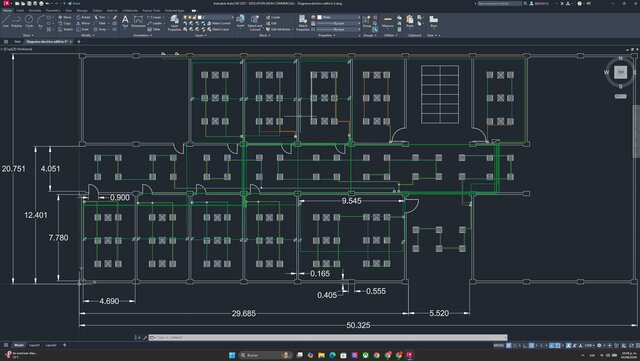The image size is (640, 361).
Task: Click the Insert block icon
Action: pyautogui.click(x=240, y=21)
